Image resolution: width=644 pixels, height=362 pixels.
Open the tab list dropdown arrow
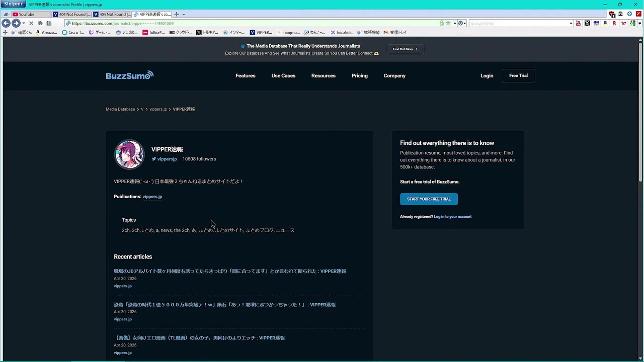point(183,14)
